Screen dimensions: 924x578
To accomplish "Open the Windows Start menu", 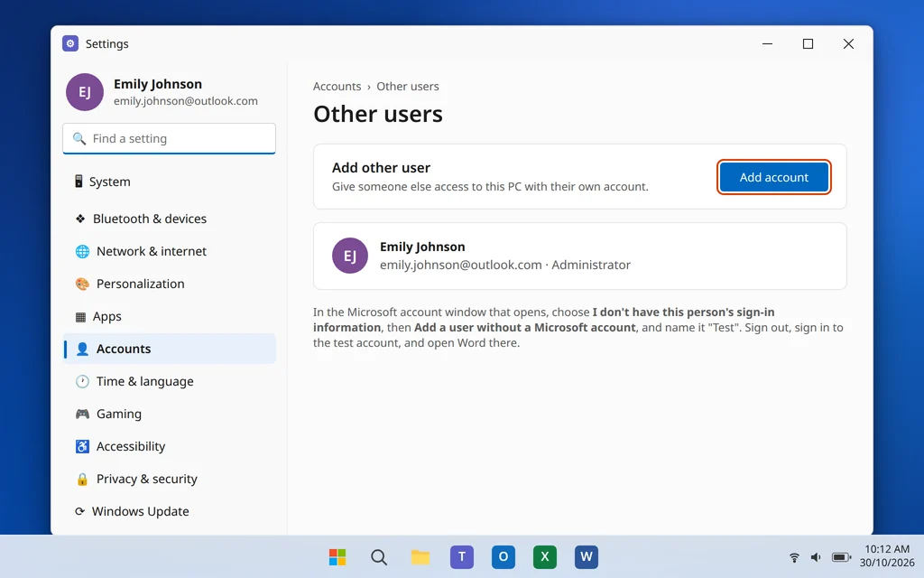I will 337,556.
